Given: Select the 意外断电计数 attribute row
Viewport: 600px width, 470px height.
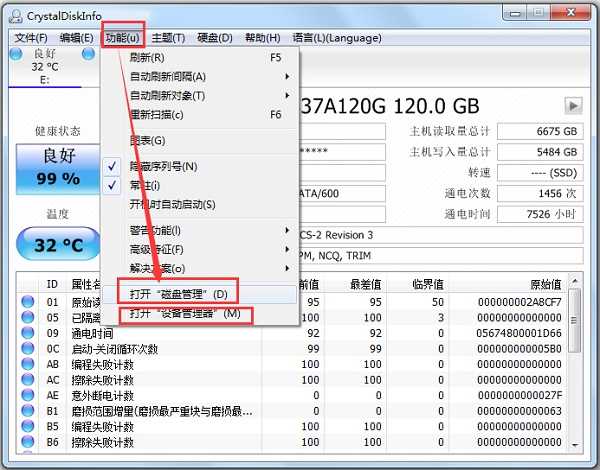Looking at the screenshot, I should 292,395.
